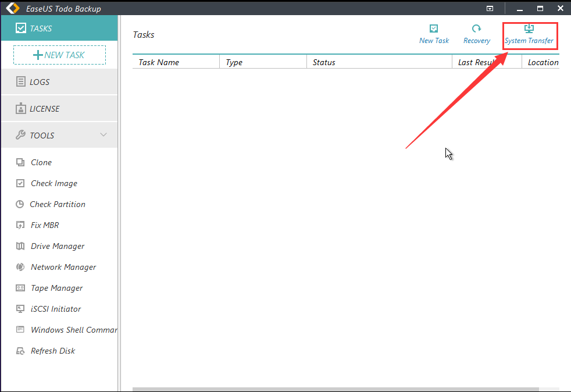Click the Clone tool icon
The height and width of the screenshot is (392, 571).
pyautogui.click(x=20, y=162)
